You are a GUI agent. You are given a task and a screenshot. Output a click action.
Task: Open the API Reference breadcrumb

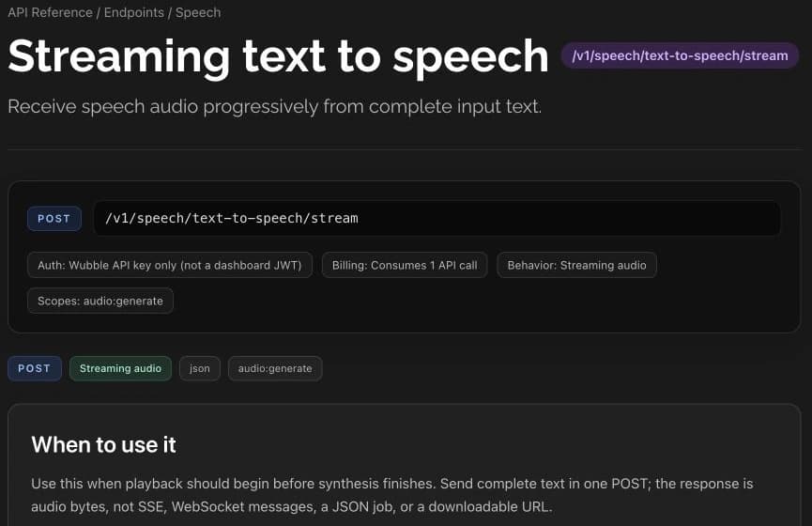click(x=51, y=12)
